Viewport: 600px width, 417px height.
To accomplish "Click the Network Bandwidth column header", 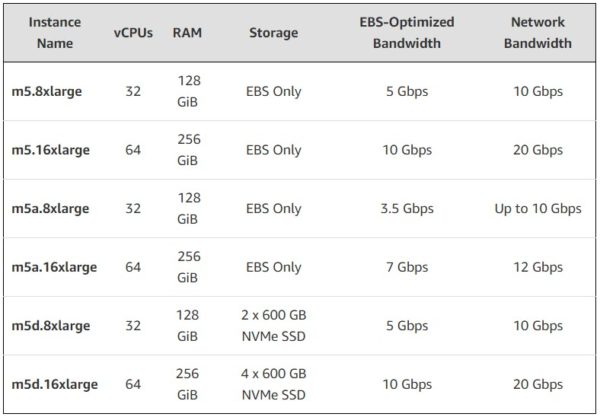I will click(538, 33).
